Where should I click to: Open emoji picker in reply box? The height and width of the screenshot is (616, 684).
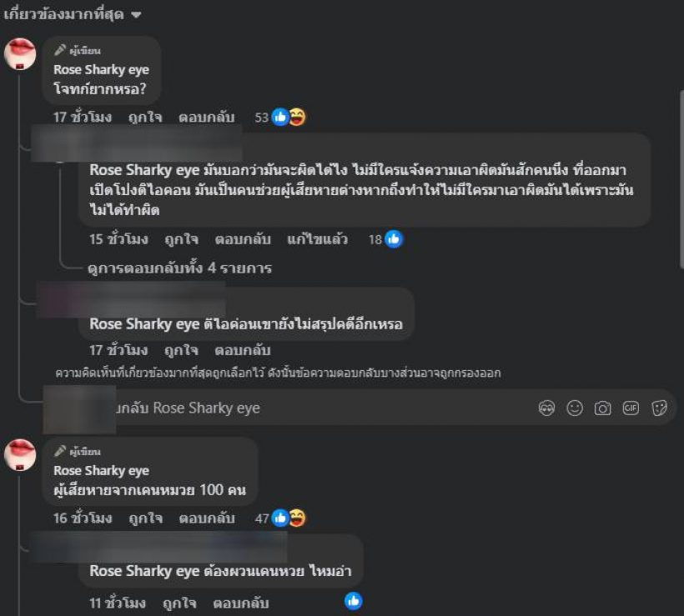[x=575, y=408]
